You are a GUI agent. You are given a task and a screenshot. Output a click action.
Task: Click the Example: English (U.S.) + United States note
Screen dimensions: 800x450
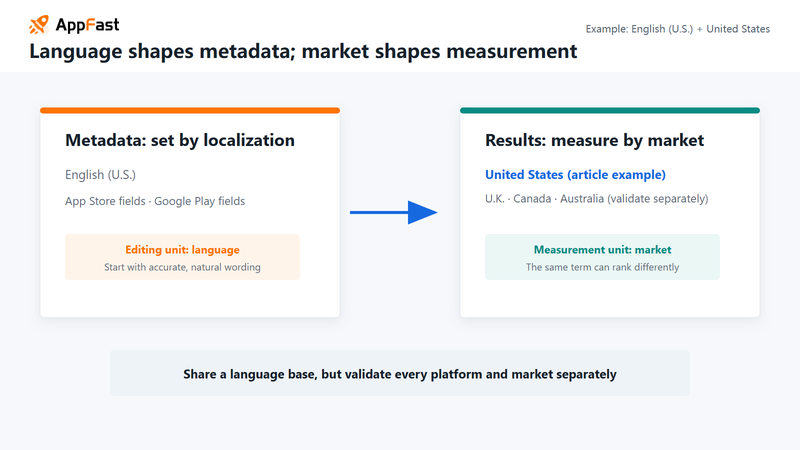[678, 29]
